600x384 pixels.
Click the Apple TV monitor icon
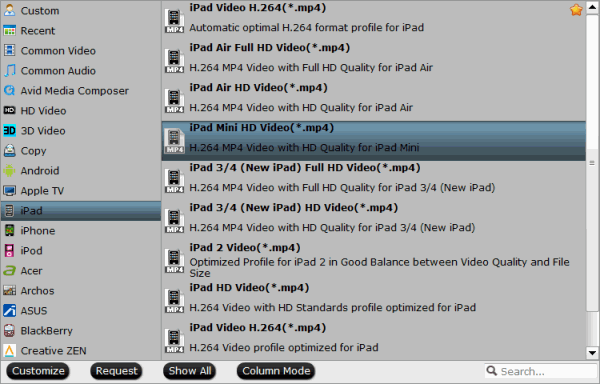pyautogui.click(x=9, y=190)
